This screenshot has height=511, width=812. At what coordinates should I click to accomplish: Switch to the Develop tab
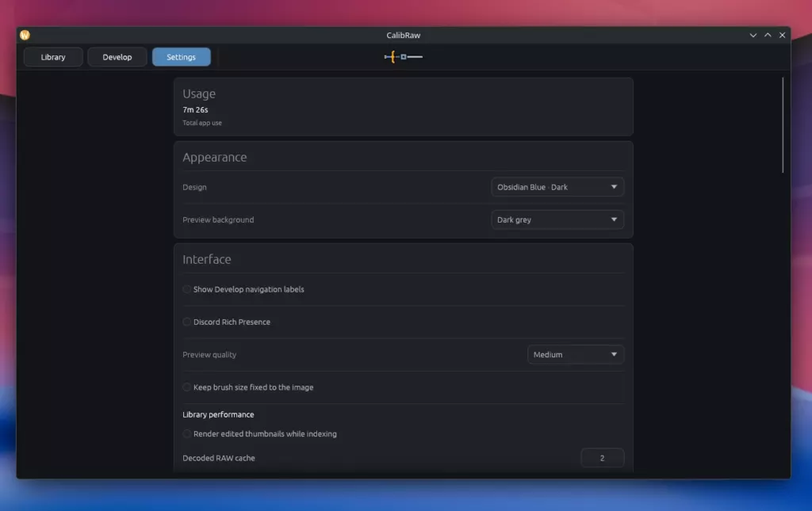[117, 57]
